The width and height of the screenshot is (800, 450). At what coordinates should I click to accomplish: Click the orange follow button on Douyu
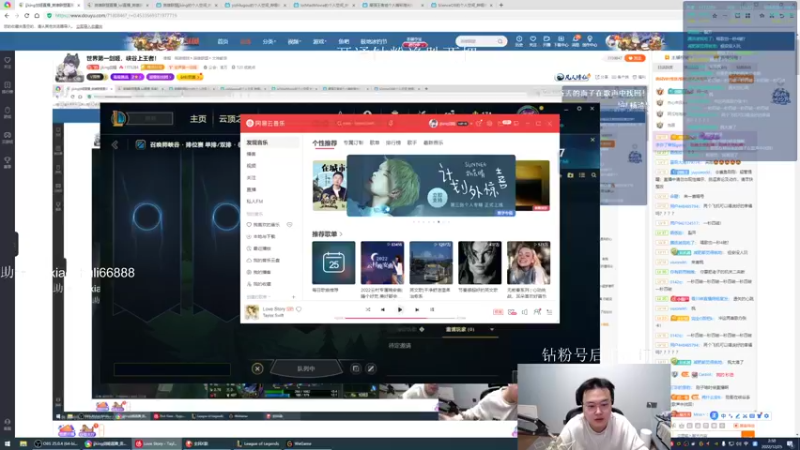coord(635,58)
